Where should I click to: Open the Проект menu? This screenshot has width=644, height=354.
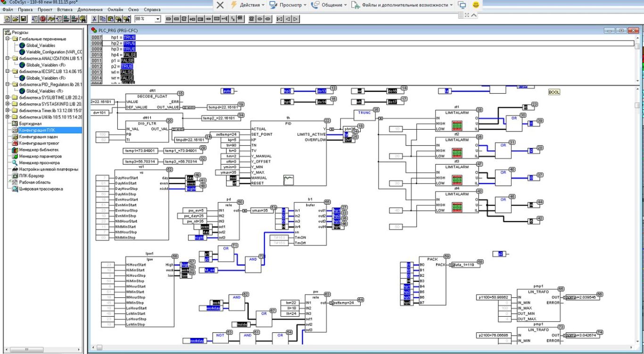click(x=45, y=9)
